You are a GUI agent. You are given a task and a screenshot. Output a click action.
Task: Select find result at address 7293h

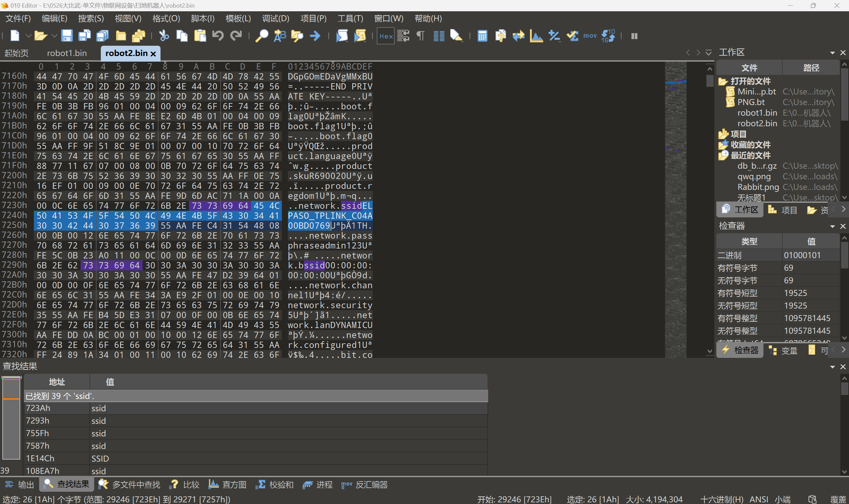[256, 421]
